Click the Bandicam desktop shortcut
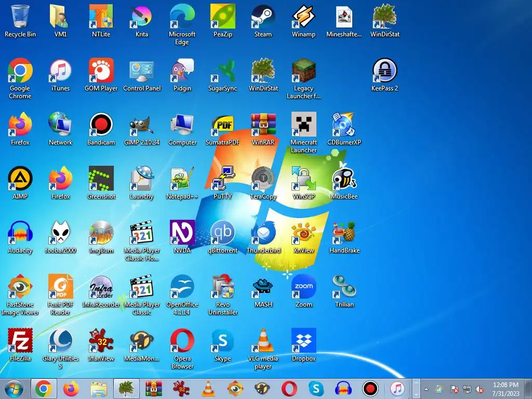 [101, 129]
